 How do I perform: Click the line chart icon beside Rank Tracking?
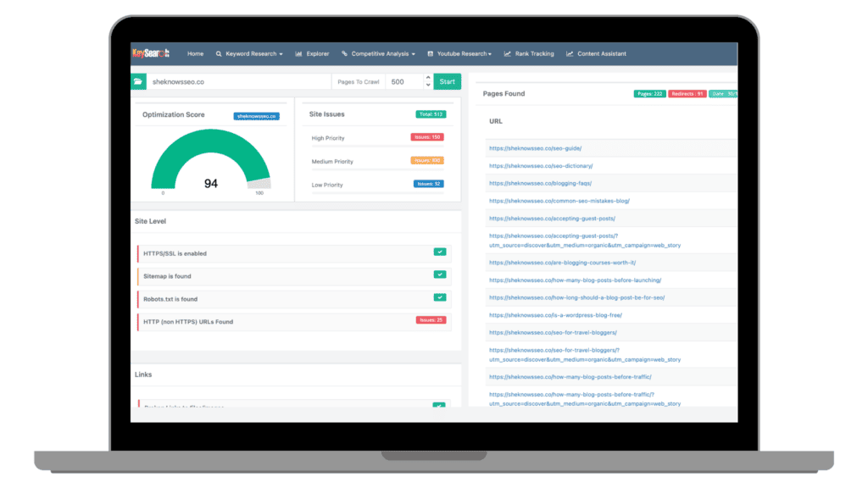[508, 53]
